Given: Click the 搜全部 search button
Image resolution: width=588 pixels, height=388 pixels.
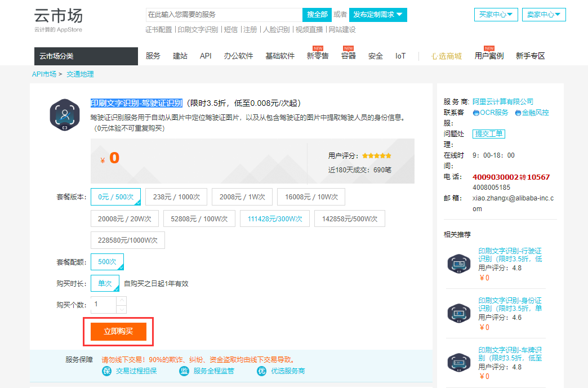Looking at the screenshot, I should tap(317, 15).
